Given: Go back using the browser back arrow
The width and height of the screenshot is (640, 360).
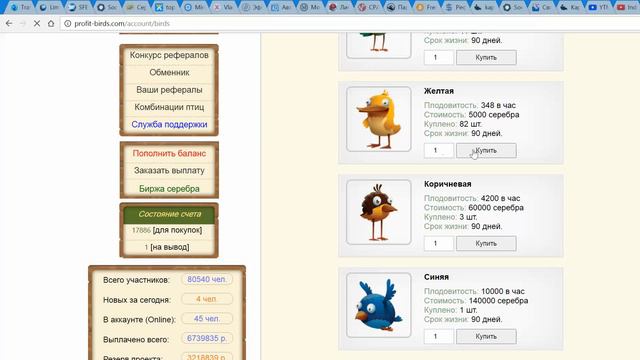Looking at the screenshot, I should click(9, 24).
